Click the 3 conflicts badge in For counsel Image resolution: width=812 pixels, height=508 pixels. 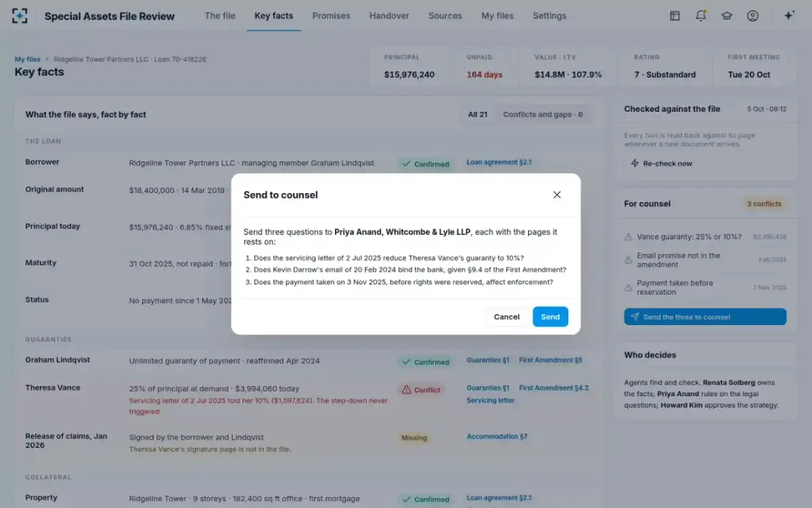tap(764, 204)
